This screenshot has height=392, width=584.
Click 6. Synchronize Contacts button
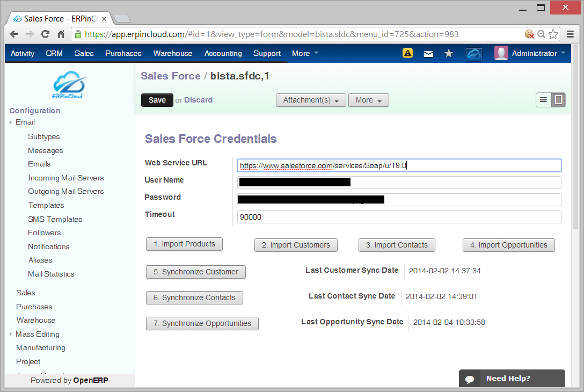click(x=194, y=297)
